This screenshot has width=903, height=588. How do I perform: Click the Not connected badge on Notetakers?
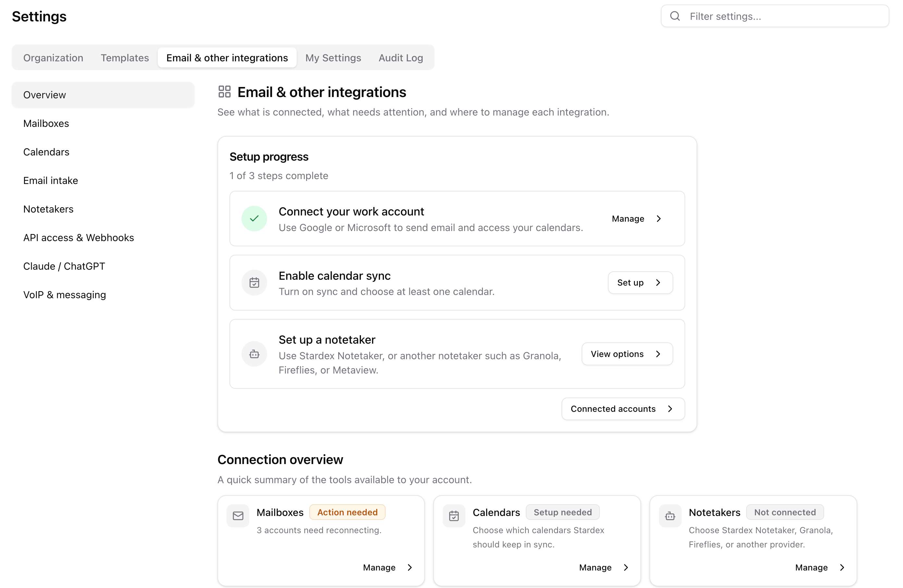coord(785,512)
